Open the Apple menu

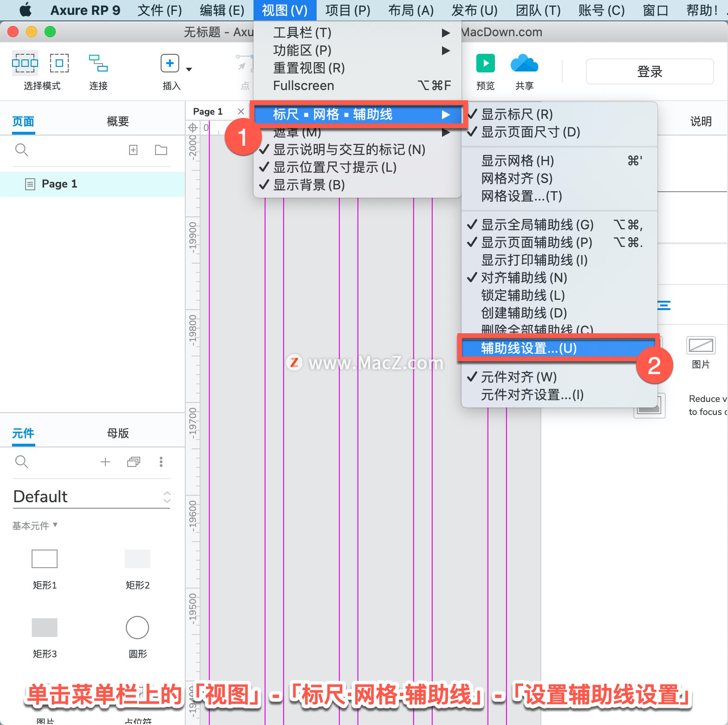[x=26, y=10]
